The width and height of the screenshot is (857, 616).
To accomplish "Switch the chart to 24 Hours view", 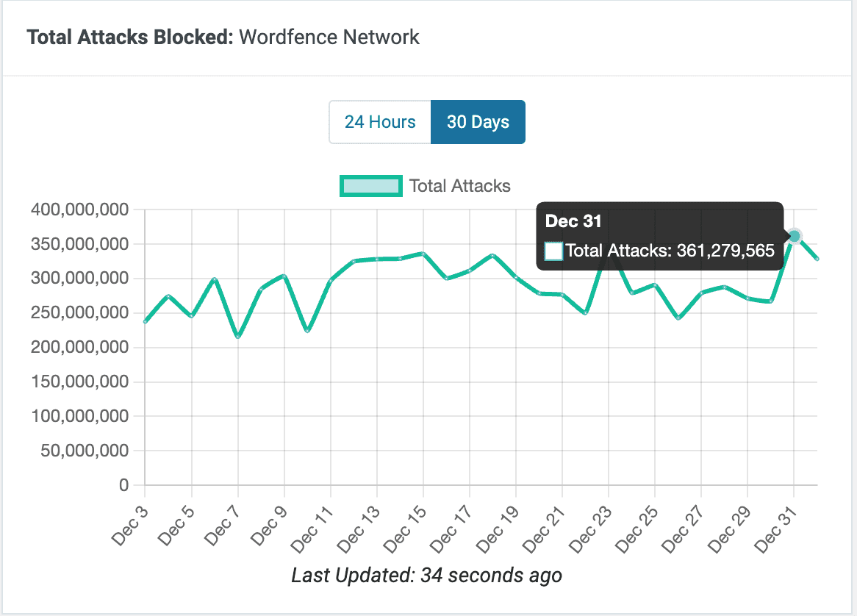I will tap(380, 122).
